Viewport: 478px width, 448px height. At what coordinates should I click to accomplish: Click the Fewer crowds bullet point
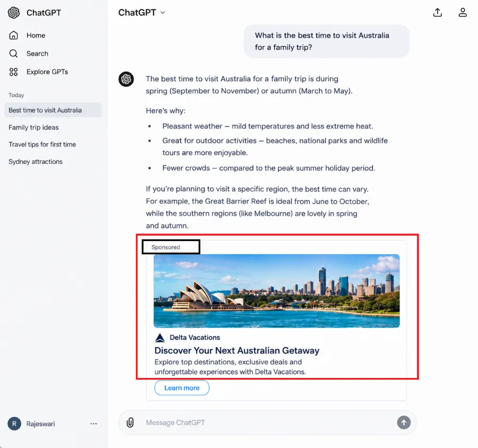coord(269,168)
